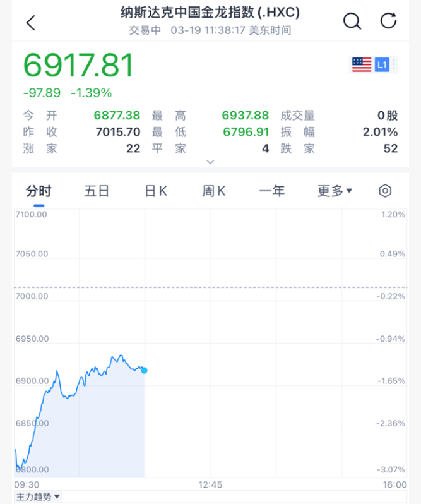Viewport: 421px width, 504px height.
Task: Tap the back arrow icon
Action: 30,23
